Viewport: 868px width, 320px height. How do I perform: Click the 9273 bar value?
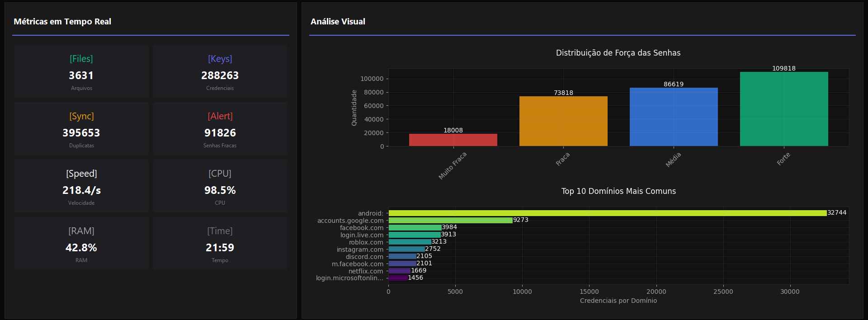tap(521, 220)
